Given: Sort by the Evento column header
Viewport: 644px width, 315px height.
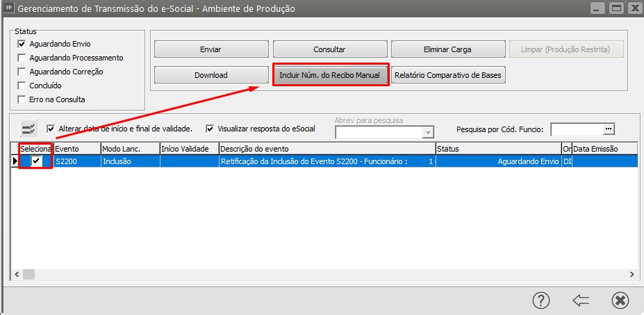Looking at the screenshot, I should coord(77,149).
